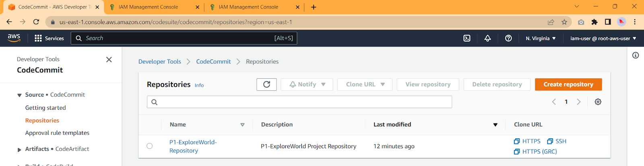View site information lock icon
The image size is (644, 166).
pos(53,22)
